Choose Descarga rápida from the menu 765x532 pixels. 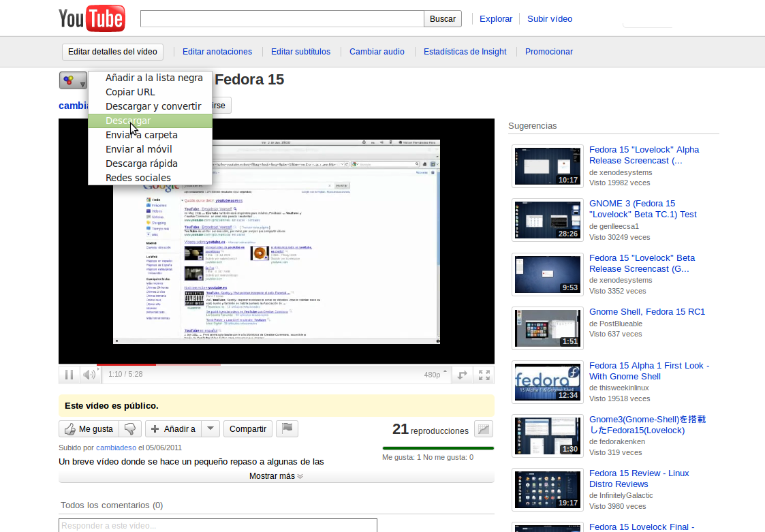click(151, 163)
